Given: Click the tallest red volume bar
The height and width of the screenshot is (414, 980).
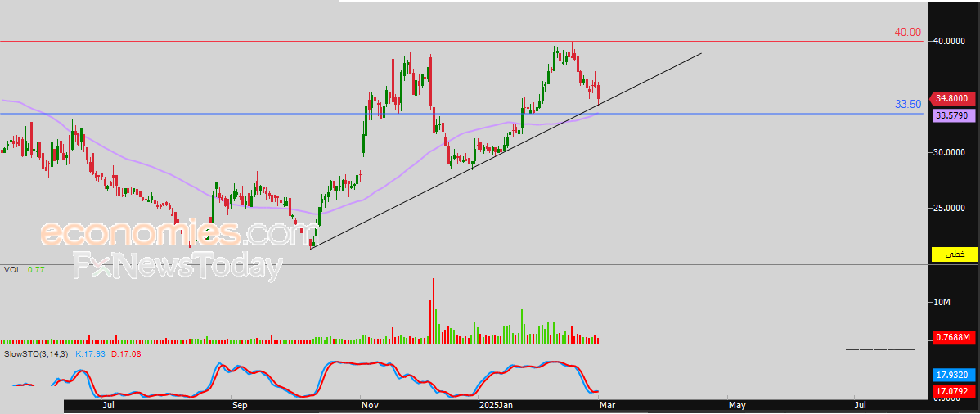Looking at the screenshot, I should pos(433,311).
